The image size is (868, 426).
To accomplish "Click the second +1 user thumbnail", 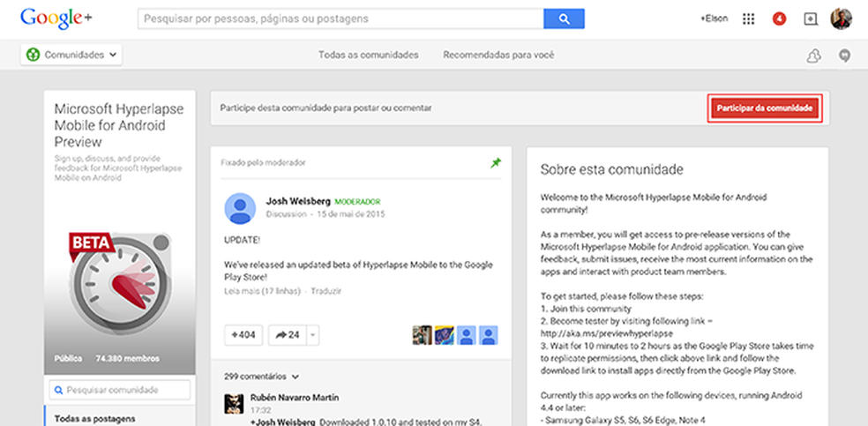I will coord(444,335).
